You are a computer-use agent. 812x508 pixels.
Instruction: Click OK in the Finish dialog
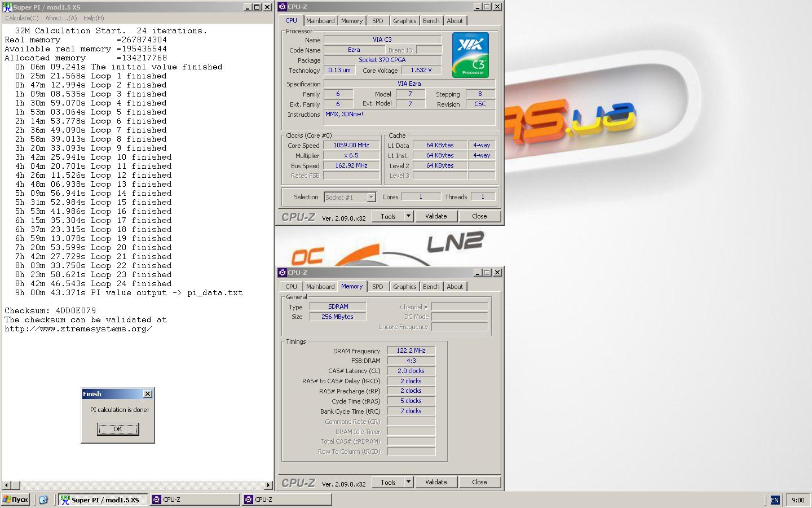118,429
